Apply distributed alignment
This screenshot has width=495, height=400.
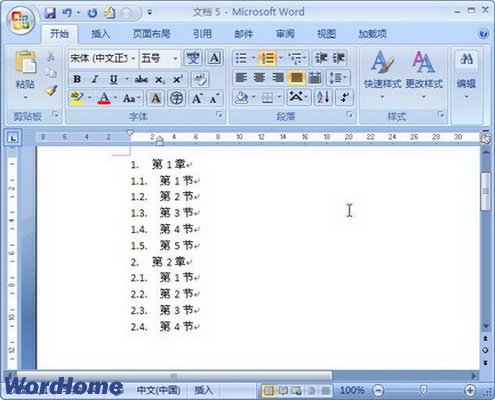coord(314,78)
